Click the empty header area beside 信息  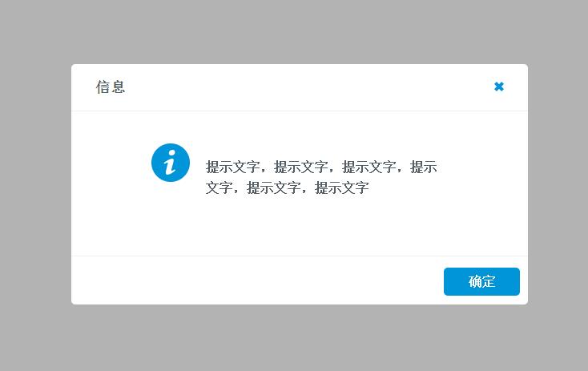(x=308, y=87)
